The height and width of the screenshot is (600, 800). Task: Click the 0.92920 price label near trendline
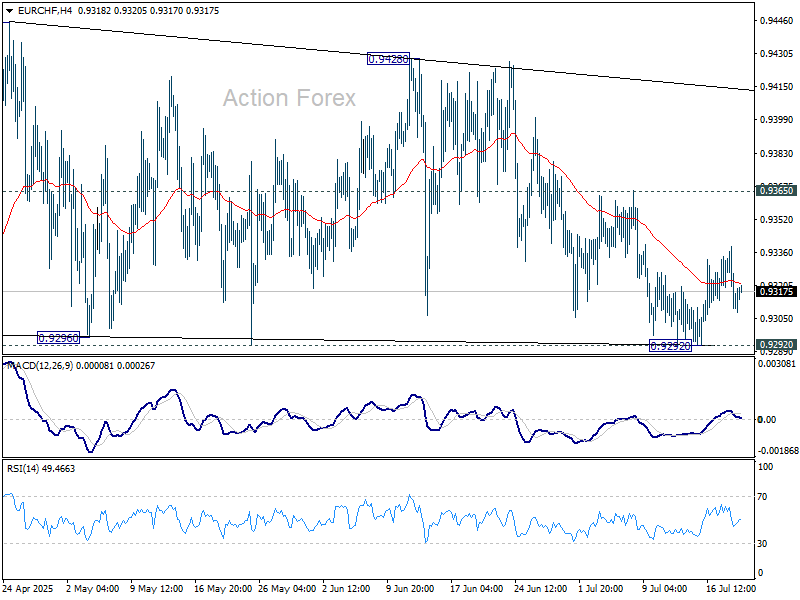(670, 346)
